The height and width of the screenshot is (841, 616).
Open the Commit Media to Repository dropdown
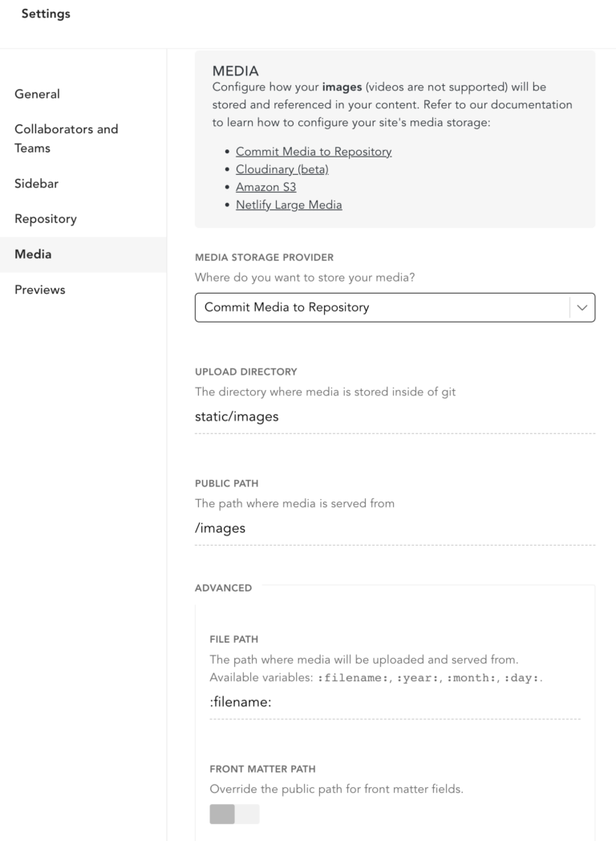395,307
